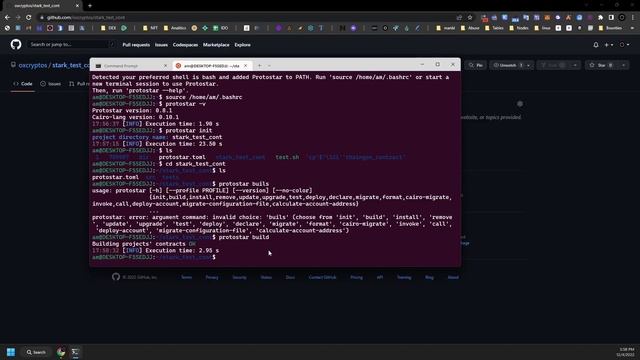Open the GitHub profile avatar dropdown
The width and height of the screenshot is (640, 360).
624,44
